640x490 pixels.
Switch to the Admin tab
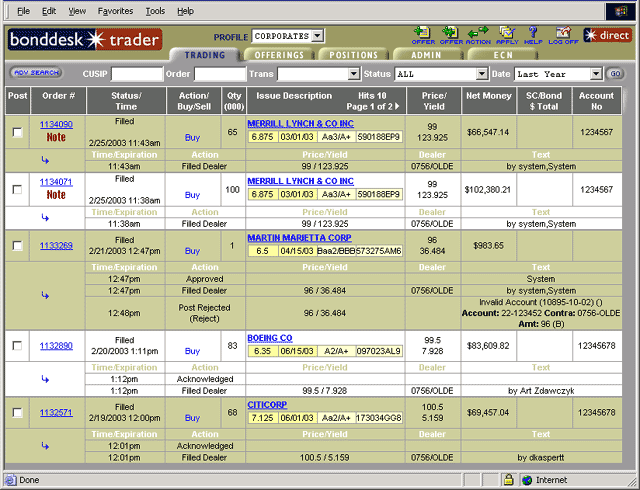[426, 55]
